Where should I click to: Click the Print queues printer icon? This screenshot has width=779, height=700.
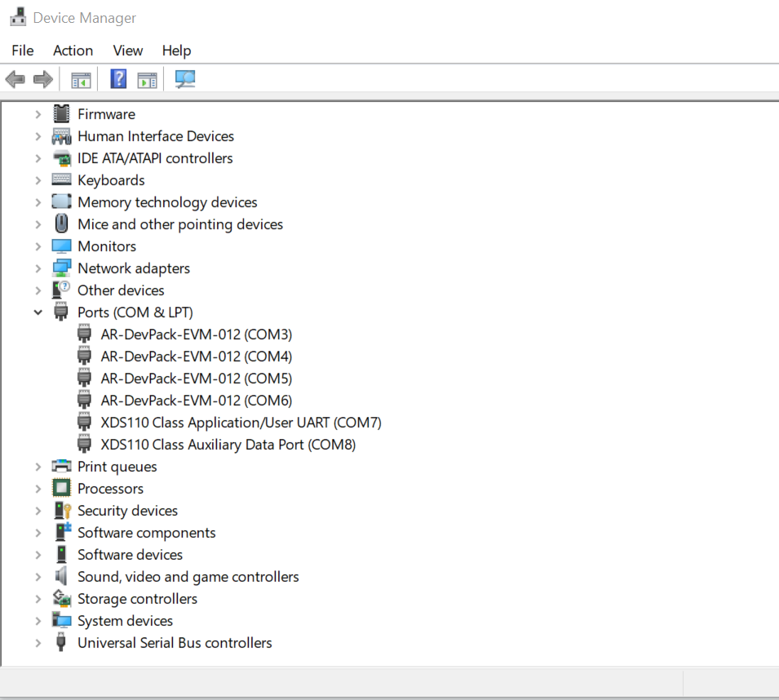pyautogui.click(x=62, y=466)
